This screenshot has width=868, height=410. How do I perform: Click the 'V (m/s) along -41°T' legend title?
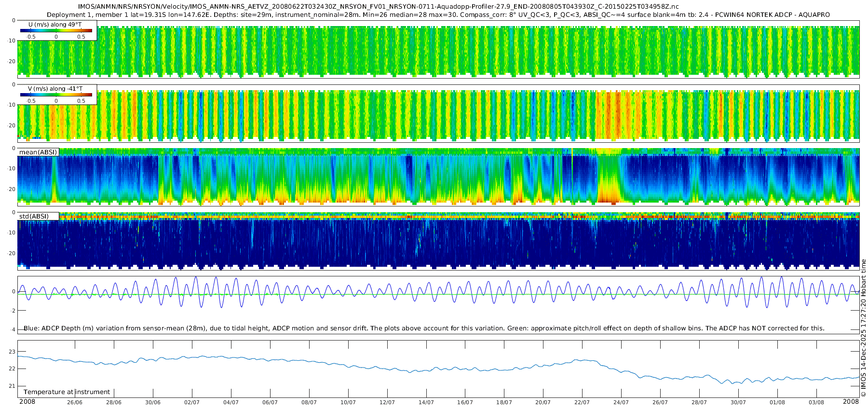(55, 89)
